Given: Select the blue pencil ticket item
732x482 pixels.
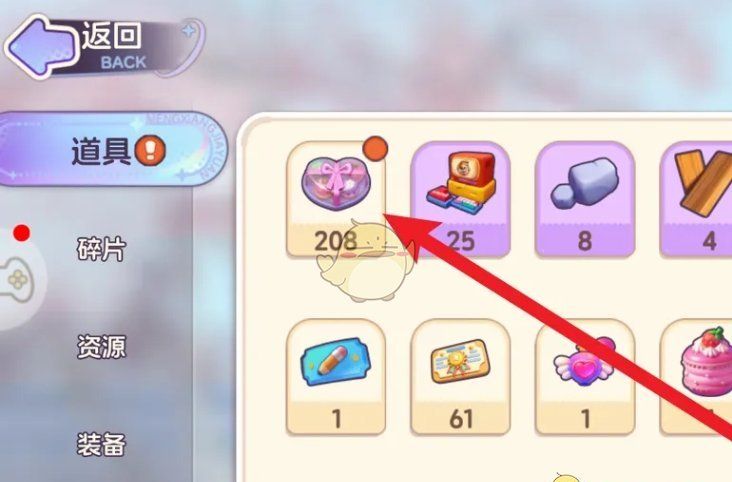Looking at the screenshot, I should (336, 377).
